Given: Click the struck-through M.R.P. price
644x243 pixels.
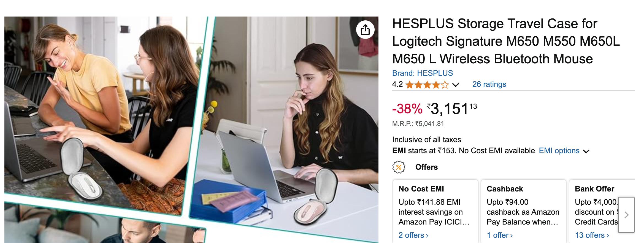Looking at the screenshot, I should [430, 124].
